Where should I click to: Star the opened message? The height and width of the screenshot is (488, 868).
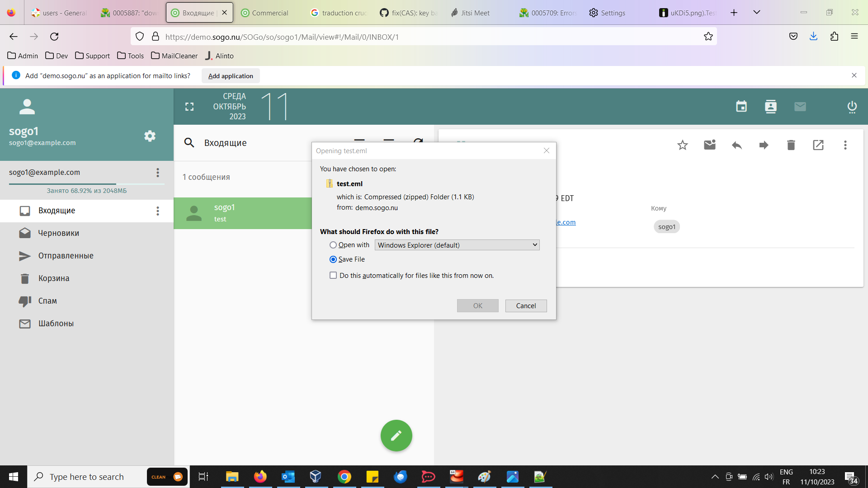[682, 145]
